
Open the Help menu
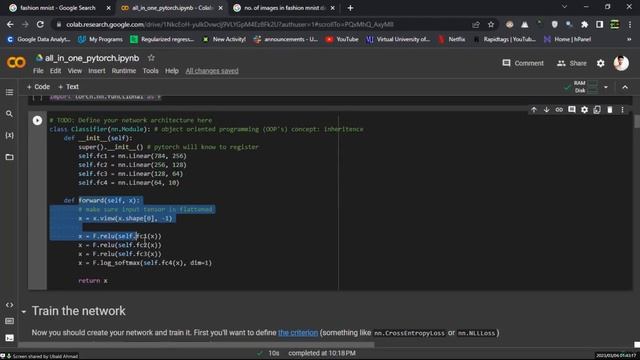click(172, 71)
